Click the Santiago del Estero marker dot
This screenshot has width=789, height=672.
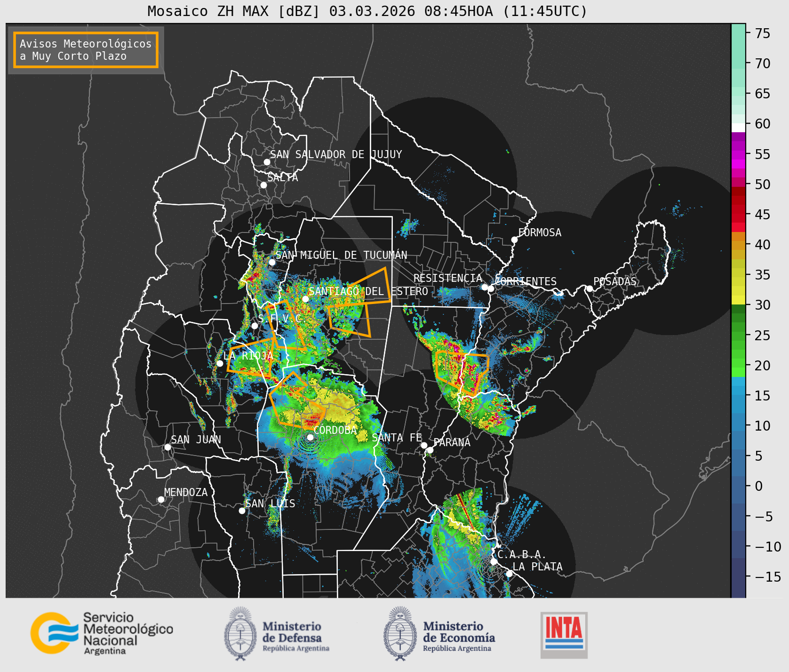305,299
